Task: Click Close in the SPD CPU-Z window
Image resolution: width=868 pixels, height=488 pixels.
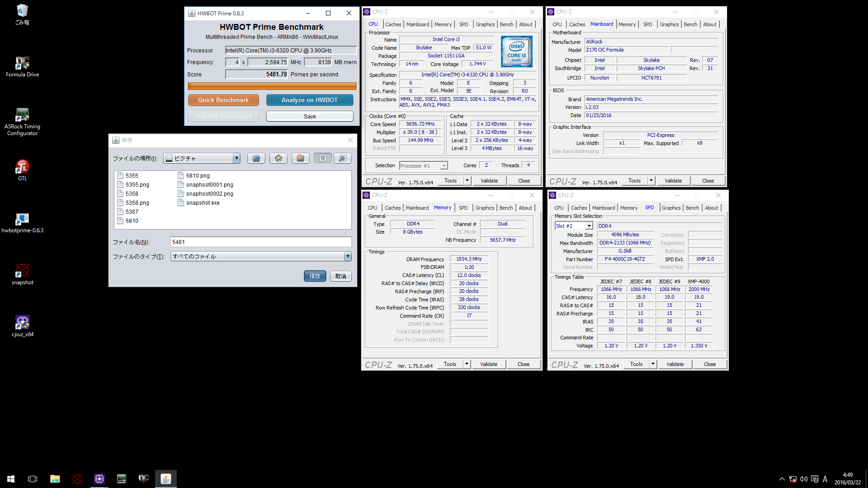Action: point(710,364)
